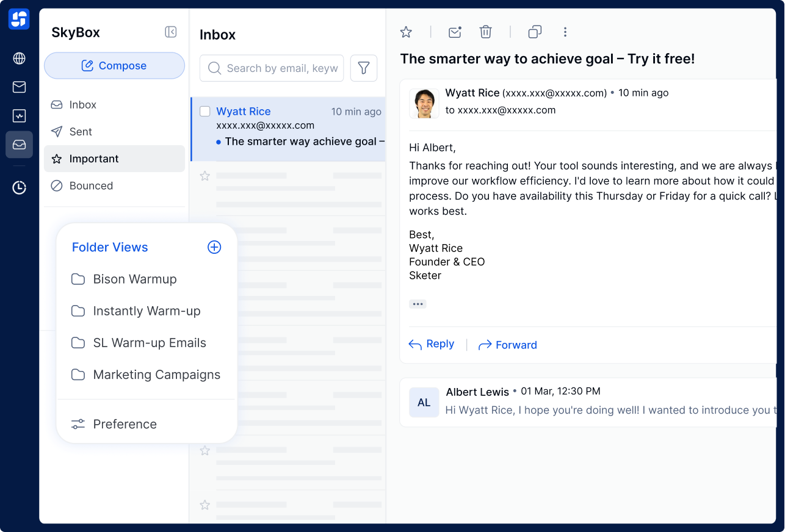Click the AL avatar for Albert Lewis
Screen dimensions: 785x532
(x=424, y=403)
